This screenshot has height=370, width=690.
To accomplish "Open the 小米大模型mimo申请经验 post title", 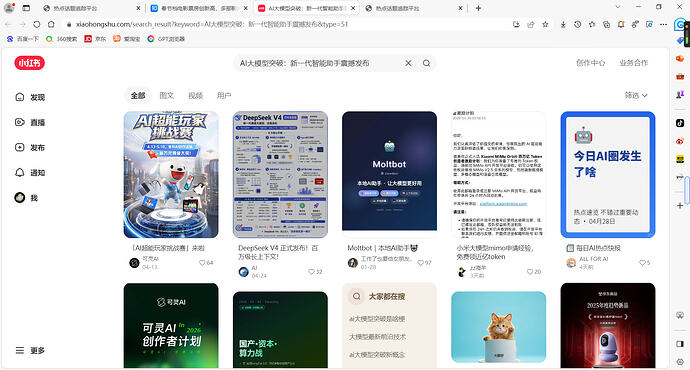I will coord(495,252).
